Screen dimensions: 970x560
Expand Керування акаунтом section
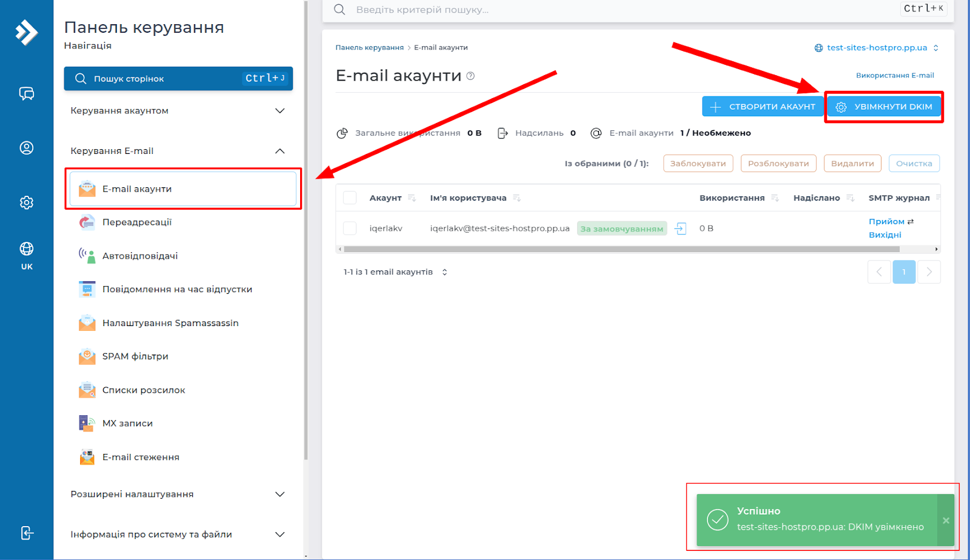[178, 111]
